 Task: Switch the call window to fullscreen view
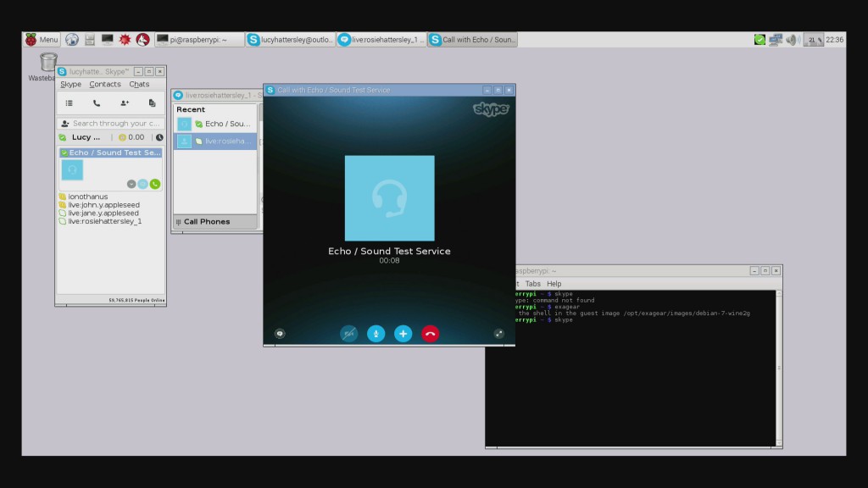498,334
